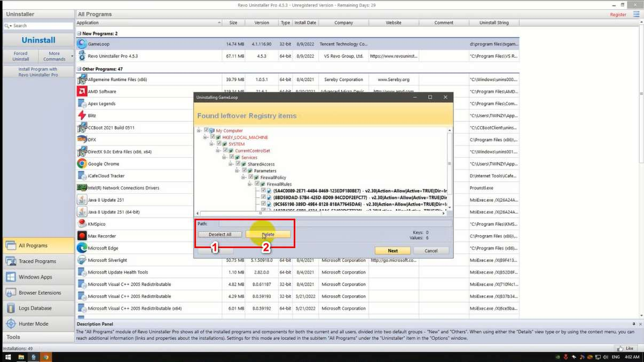
Task: Click the Microsoft Edge program icon
Action: click(82, 248)
